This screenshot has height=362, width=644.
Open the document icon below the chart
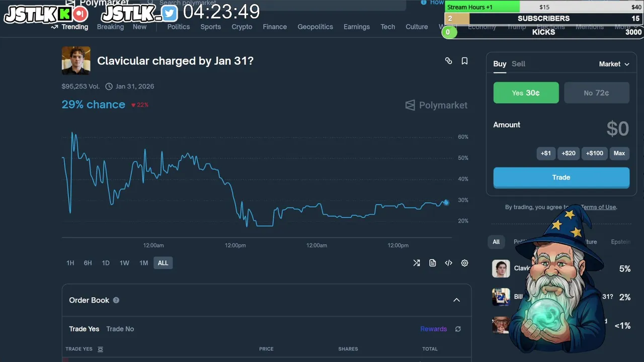click(433, 263)
